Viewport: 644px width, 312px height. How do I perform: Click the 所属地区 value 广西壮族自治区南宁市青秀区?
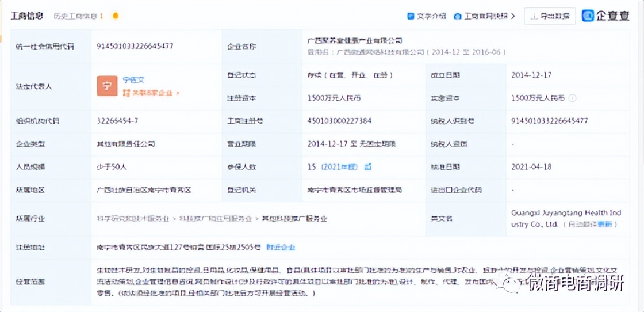click(144, 190)
